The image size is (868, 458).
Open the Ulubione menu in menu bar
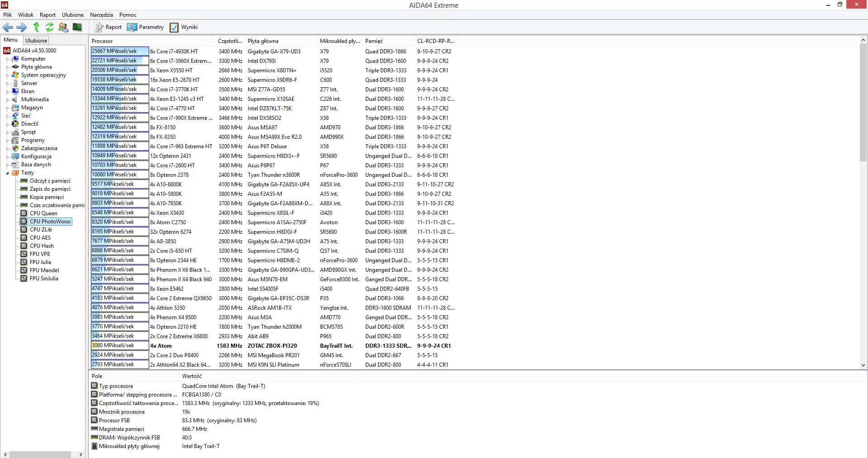pos(73,15)
